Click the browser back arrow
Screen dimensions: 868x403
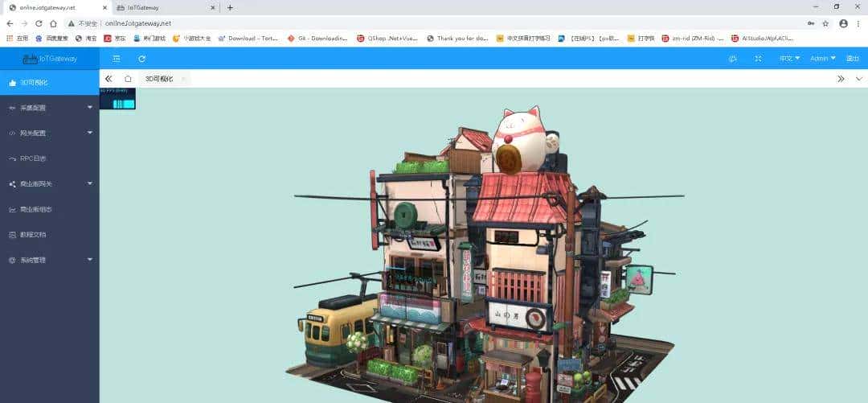click(x=10, y=23)
